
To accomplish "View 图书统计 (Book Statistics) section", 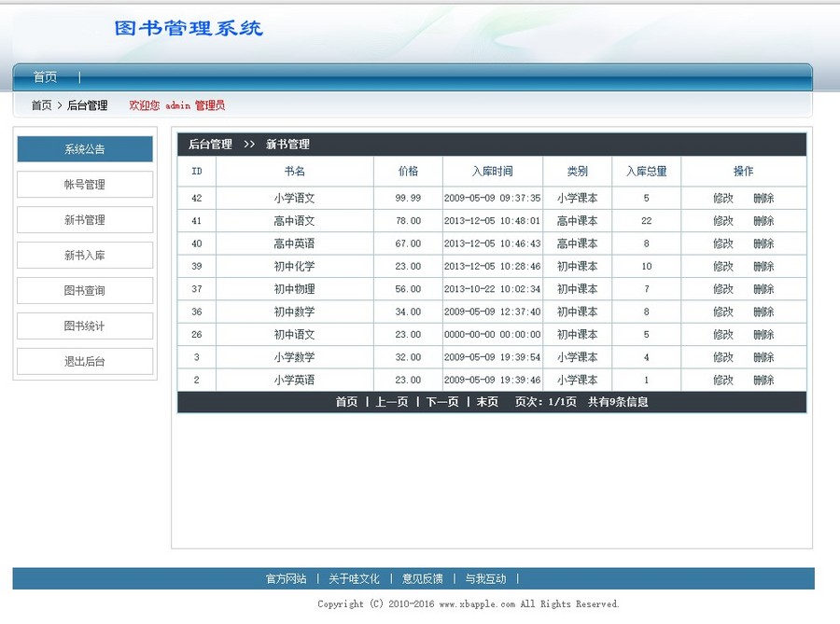I will click(x=84, y=326).
